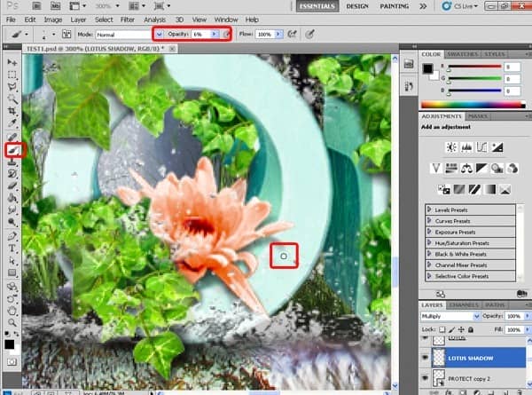This screenshot has height=395, width=532.
Task: Add a Color Balance adjustment layer
Action: pyautogui.click(x=466, y=168)
